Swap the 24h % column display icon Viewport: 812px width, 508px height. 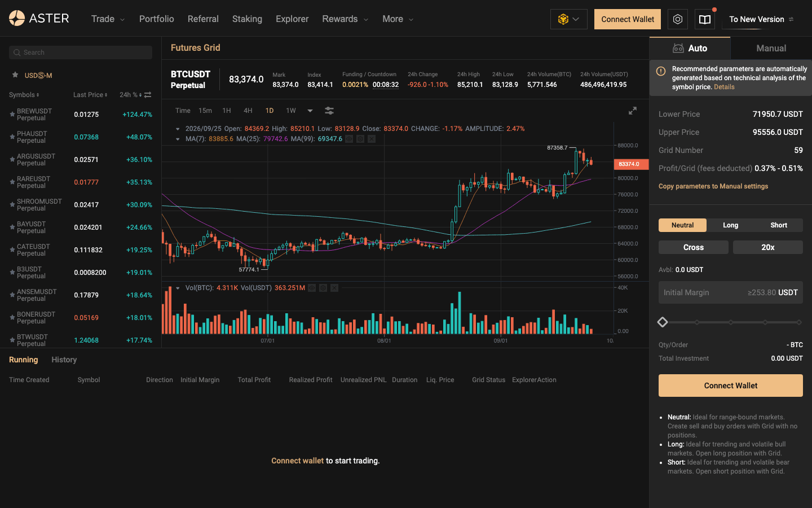[x=148, y=95]
